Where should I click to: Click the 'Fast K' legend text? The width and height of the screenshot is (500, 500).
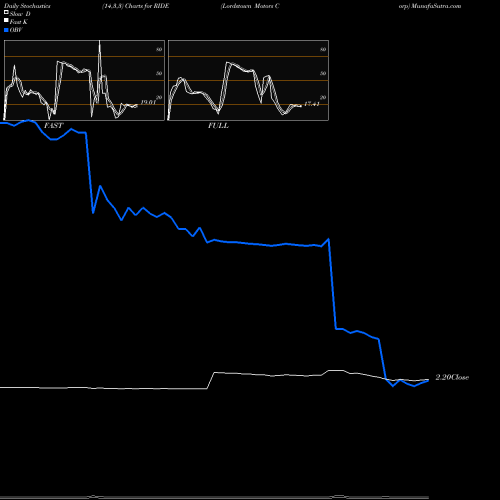19,22
